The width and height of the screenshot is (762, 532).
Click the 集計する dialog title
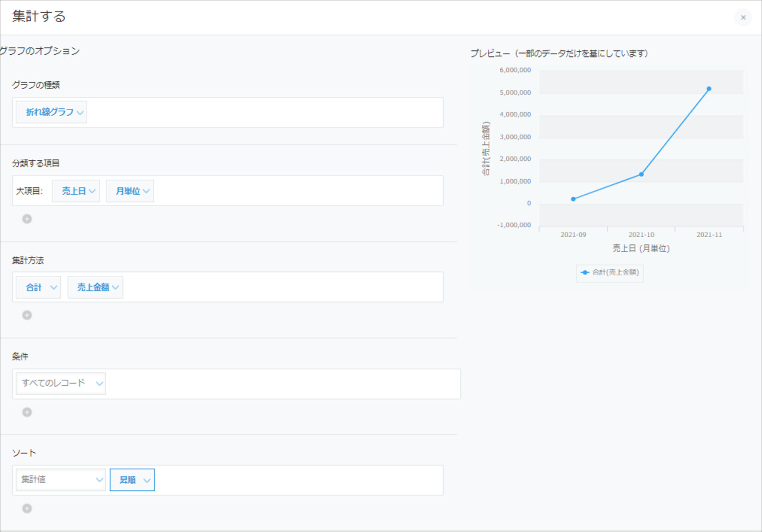38,17
